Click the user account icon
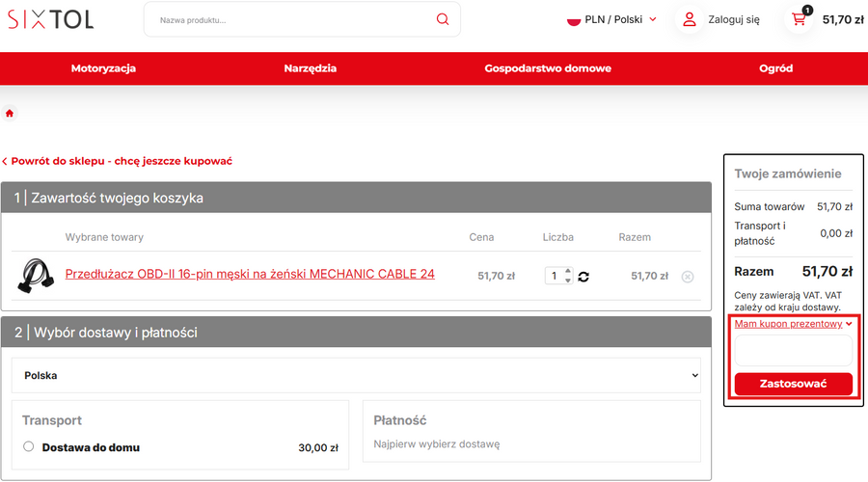868x482 pixels. tap(690, 19)
